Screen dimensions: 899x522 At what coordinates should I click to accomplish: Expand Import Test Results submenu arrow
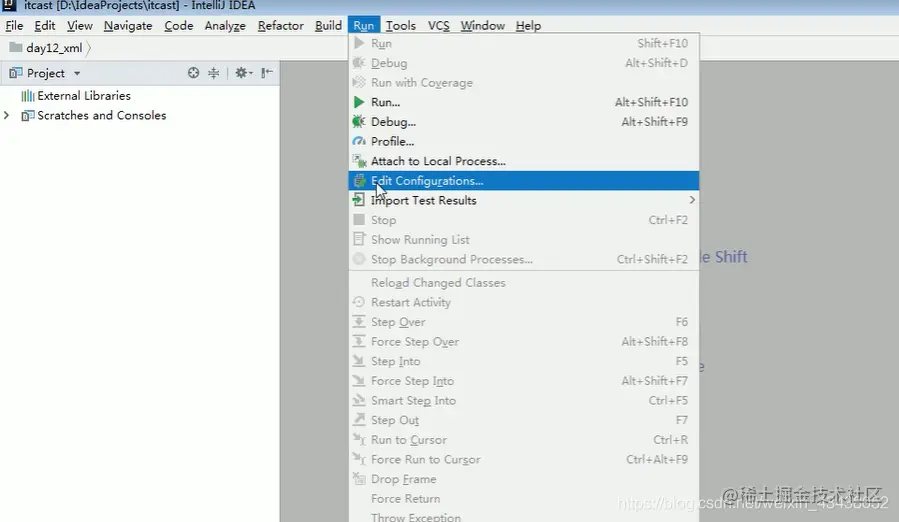[x=692, y=200]
